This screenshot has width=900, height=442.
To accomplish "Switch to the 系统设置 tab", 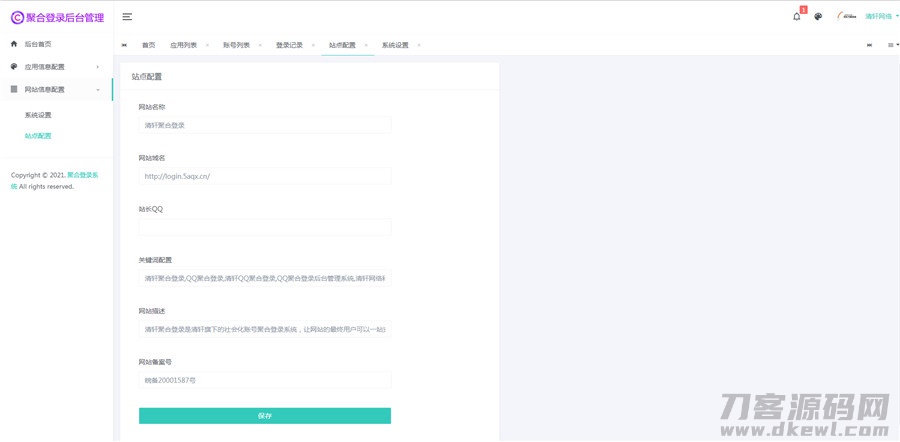I will (395, 45).
